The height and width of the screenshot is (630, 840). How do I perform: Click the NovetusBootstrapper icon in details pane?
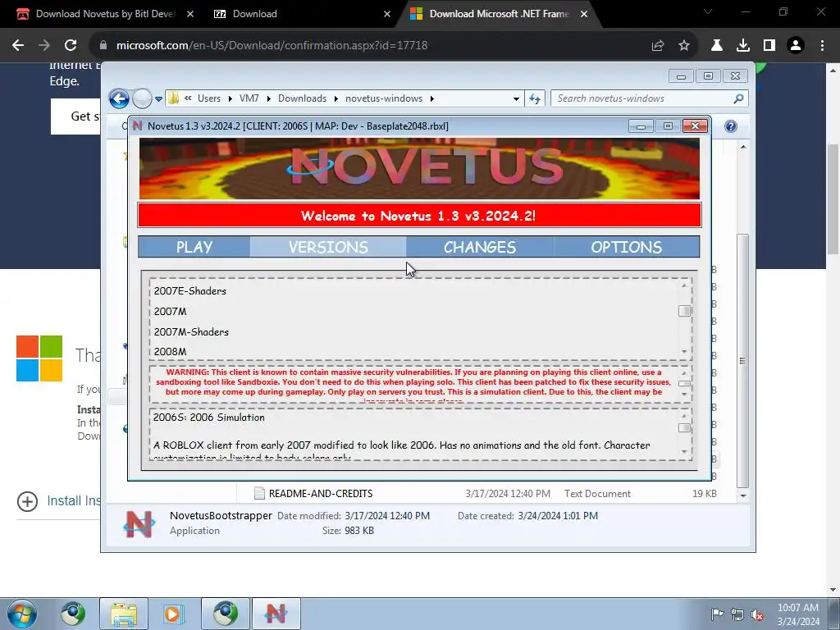coord(139,524)
